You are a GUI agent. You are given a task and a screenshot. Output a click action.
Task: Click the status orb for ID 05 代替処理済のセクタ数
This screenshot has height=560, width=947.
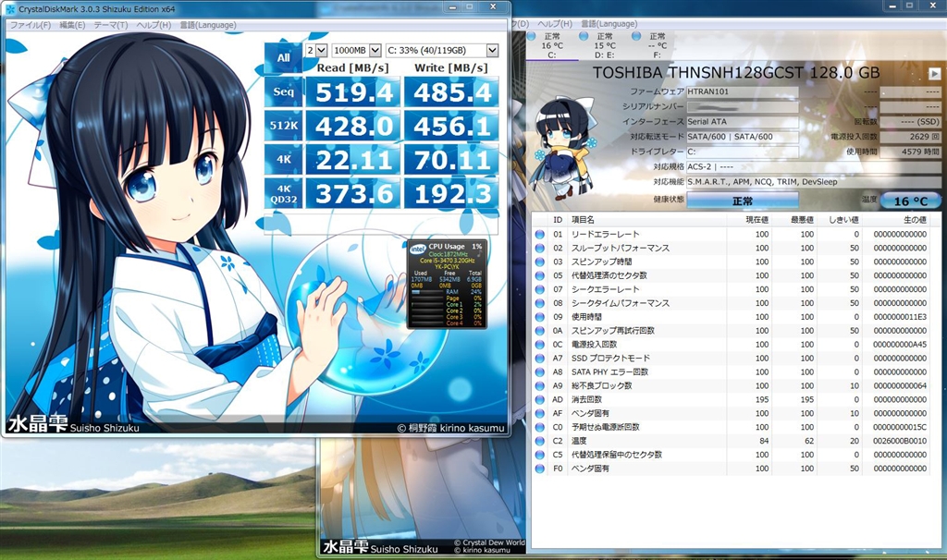540,275
